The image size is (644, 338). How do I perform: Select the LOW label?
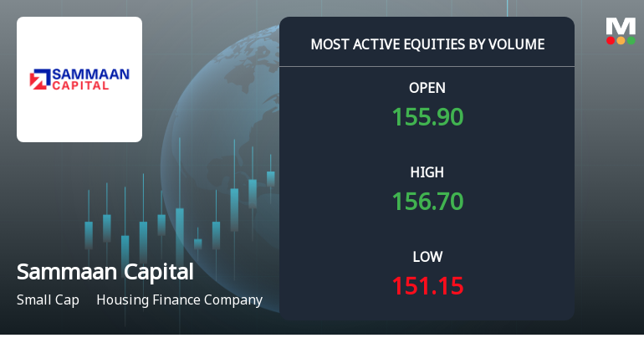click(x=427, y=257)
